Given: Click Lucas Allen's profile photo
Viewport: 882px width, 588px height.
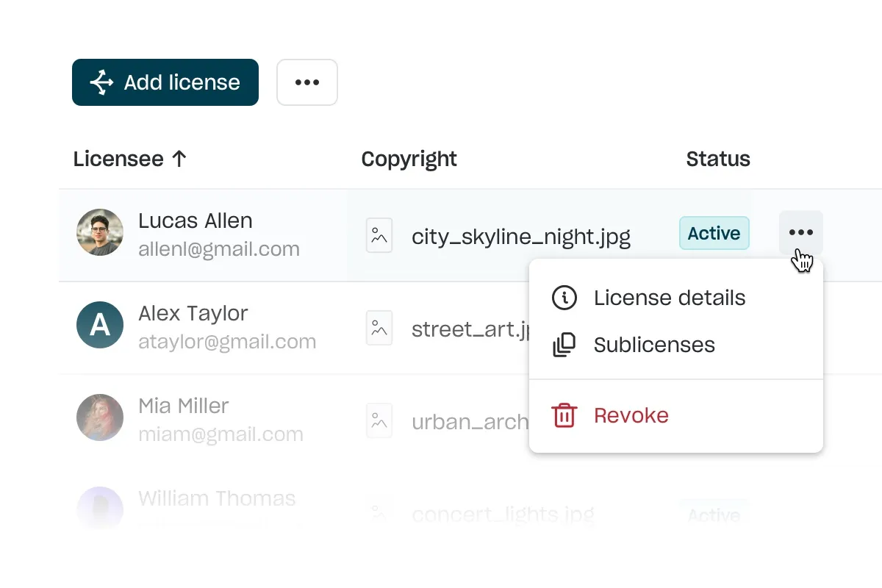Looking at the screenshot, I should pos(100,232).
